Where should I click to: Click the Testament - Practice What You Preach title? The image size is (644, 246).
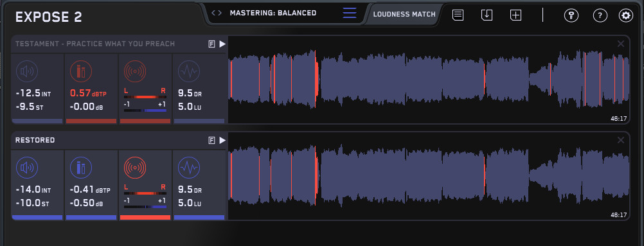(x=95, y=44)
